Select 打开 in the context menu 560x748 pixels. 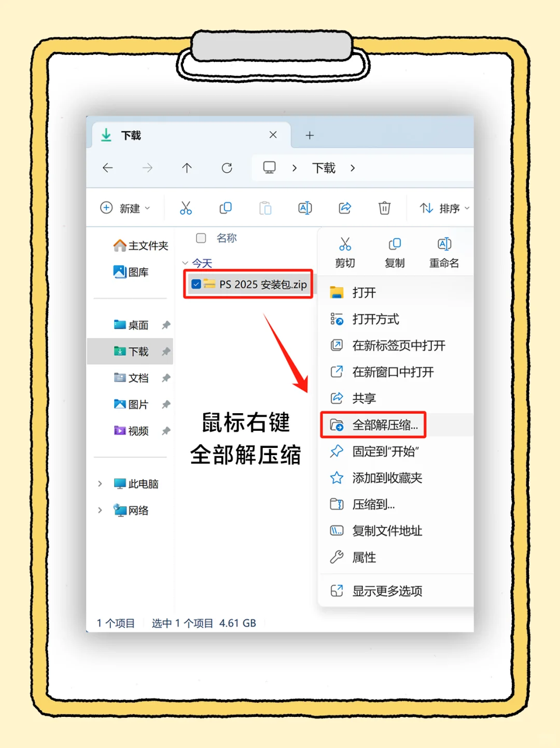(x=396, y=292)
